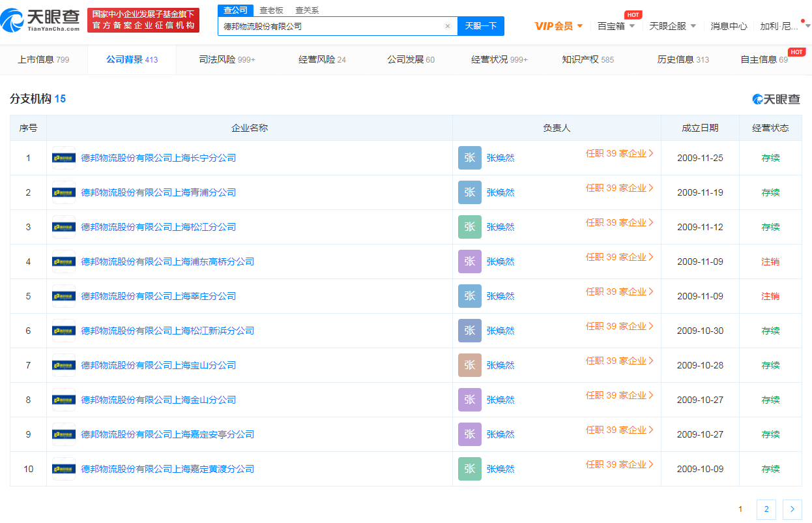This screenshot has width=812, height=523.
Task: Expand the VIP会员 dropdown
Action: pyautogui.click(x=558, y=26)
